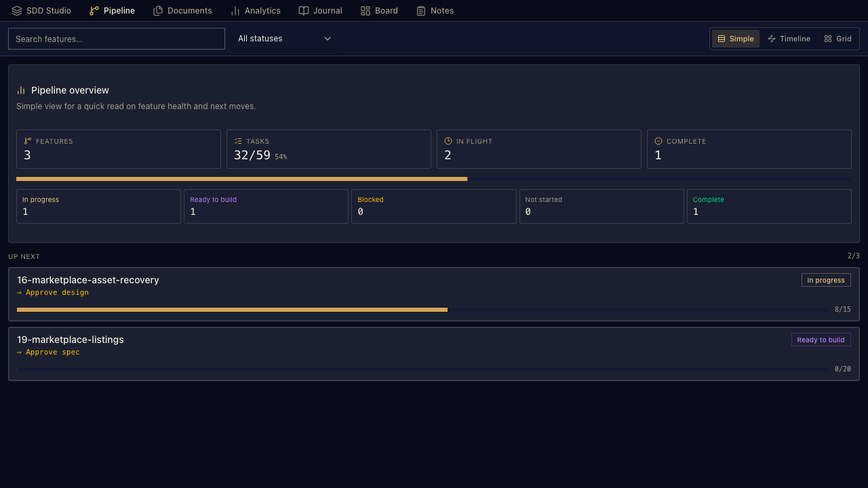Image resolution: width=868 pixels, height=488 pixels.
Task: Click the Notes clipboard icon in navbar
Action: (421, 11)
